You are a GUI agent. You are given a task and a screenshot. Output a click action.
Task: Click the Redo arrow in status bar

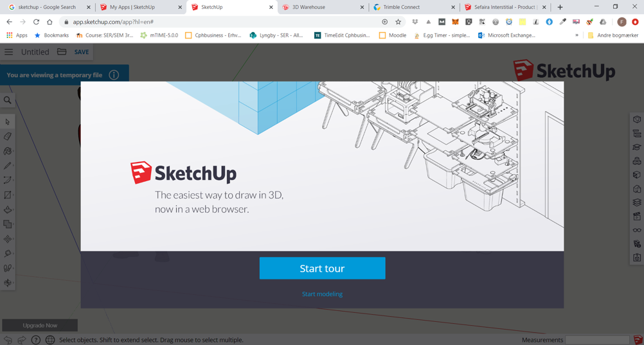22,340
